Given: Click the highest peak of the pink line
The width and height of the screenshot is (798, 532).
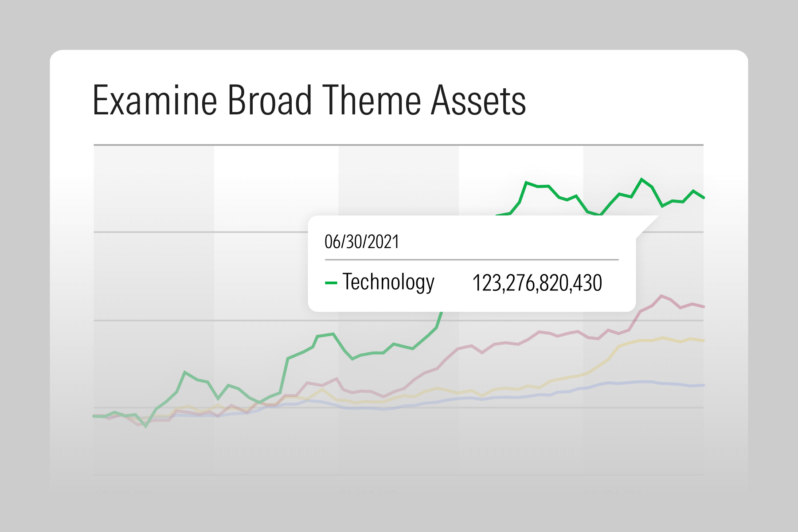Looking at the screenshot, I should click(x=661, y=296).
